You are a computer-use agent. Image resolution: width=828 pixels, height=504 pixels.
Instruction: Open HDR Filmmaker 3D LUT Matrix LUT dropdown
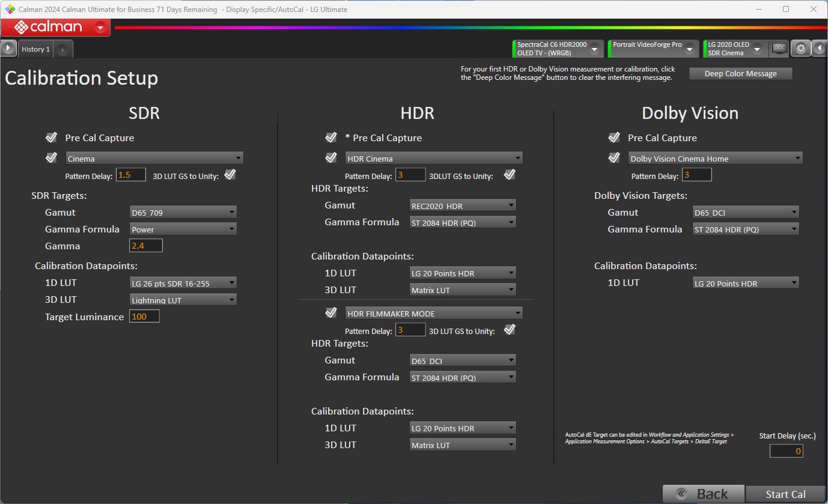point(463,445)
